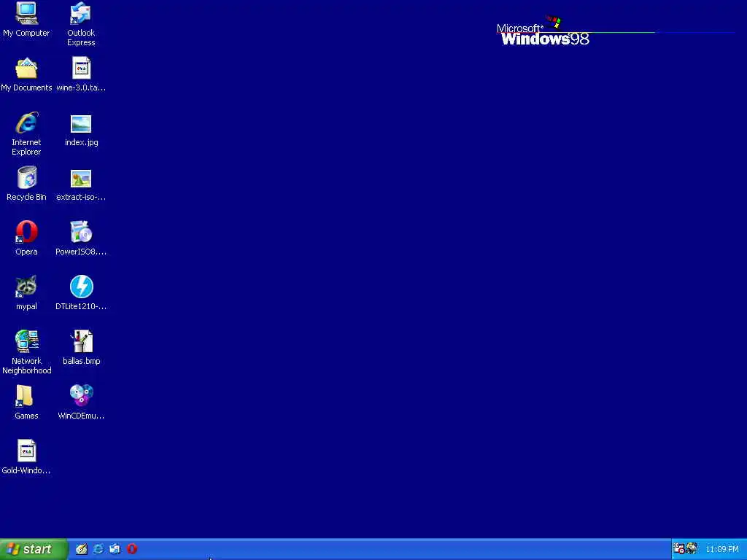Image resolution: width=747 pixels, height=560 pixels.
Task: Click first system tray icon with red badge
Action: pos(679,548)
